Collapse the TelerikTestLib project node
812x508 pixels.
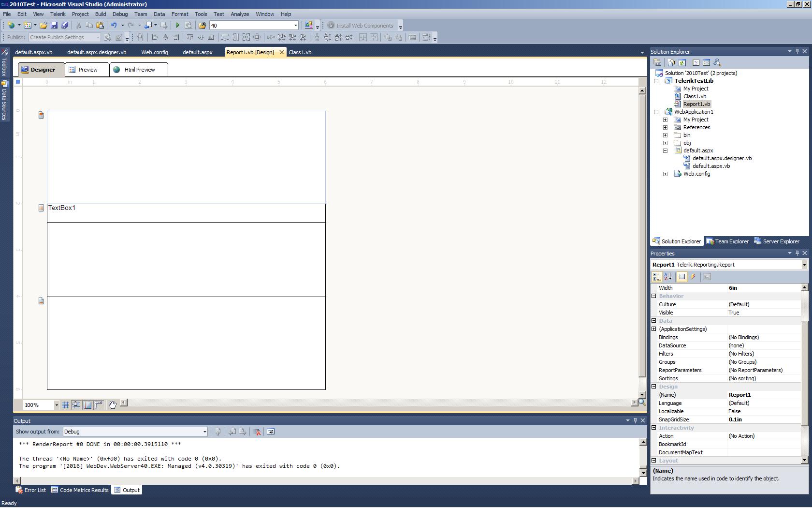coord(656,81)
